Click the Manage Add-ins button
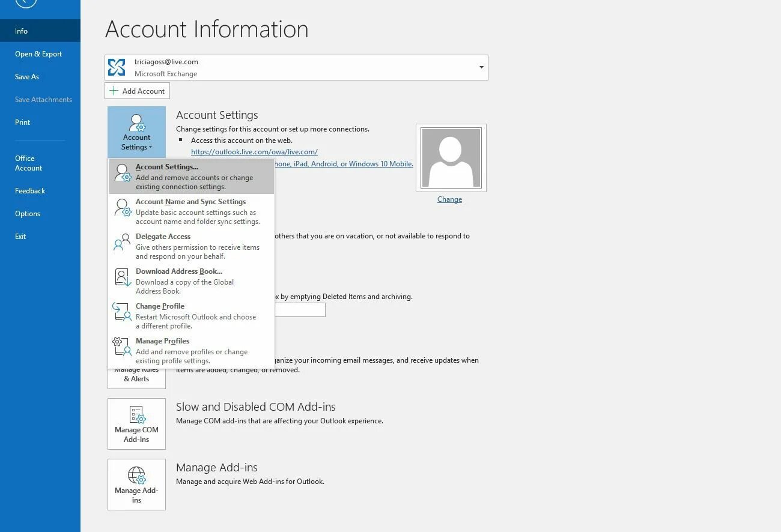 point(136,484)
